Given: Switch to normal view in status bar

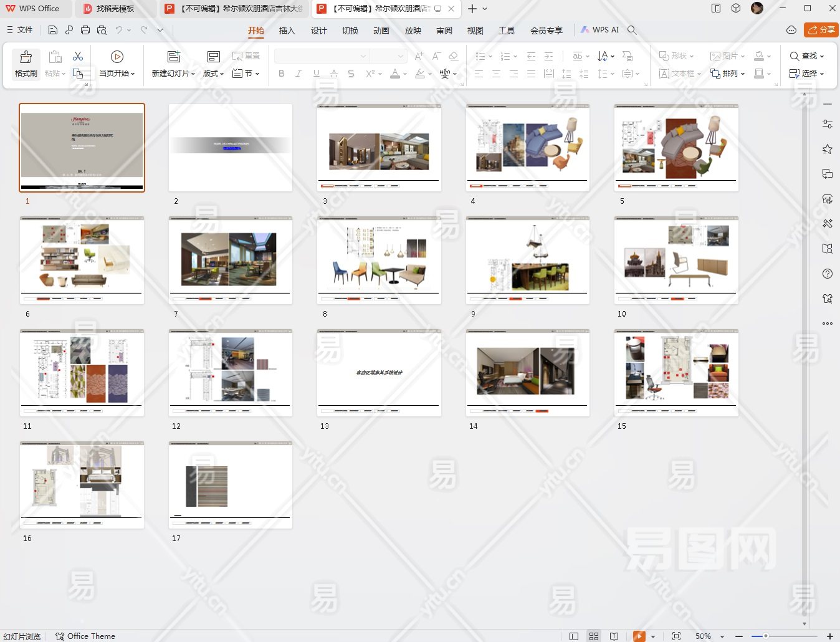Looking at the screenshot, I should click(x=574, y=636).
